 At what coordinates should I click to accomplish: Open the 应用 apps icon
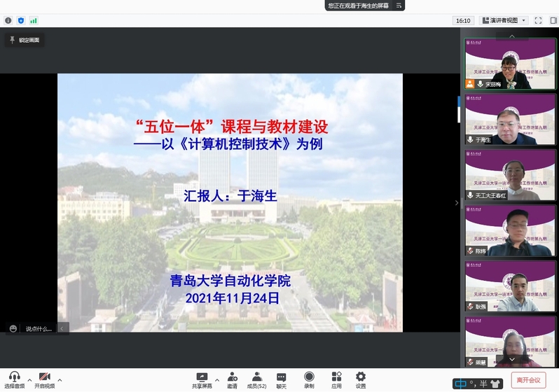point(336,379)
